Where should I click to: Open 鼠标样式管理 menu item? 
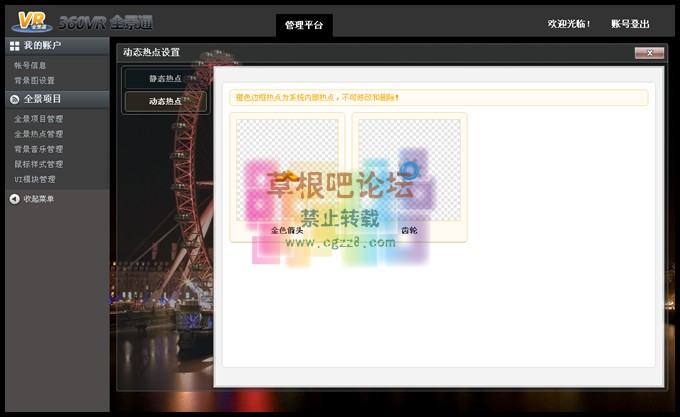click(x=39, y=164)
